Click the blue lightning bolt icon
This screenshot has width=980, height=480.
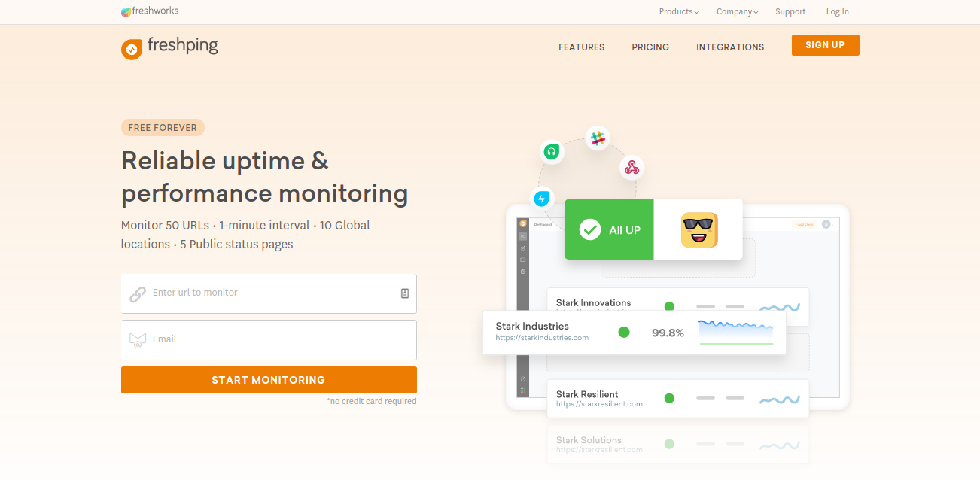coord(541,199)
